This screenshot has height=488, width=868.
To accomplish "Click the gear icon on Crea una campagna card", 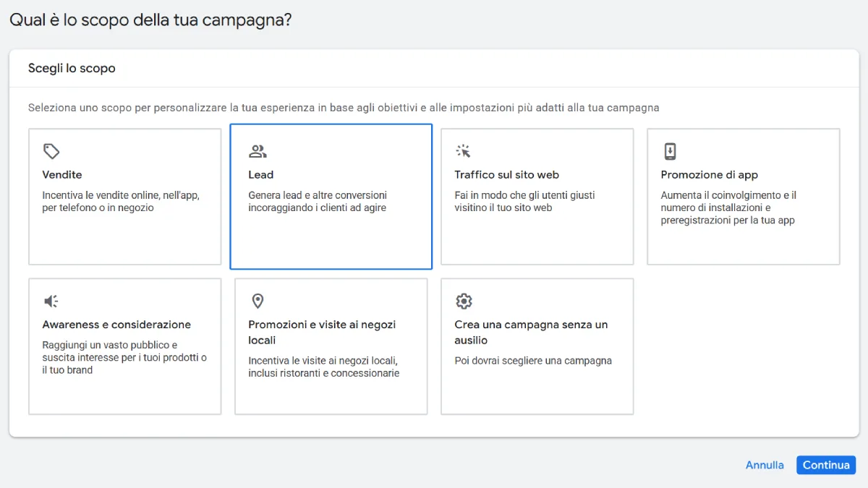I will pyautogui.click(x=464, y=301).
